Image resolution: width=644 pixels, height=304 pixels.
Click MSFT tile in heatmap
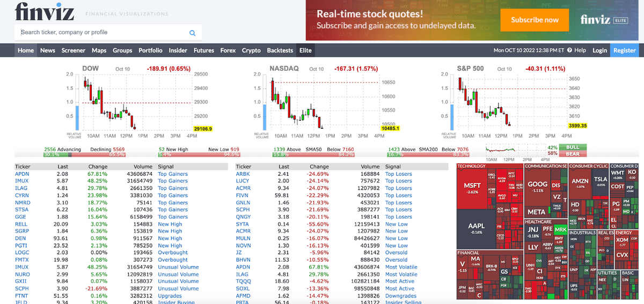click(x=472, y=188)
